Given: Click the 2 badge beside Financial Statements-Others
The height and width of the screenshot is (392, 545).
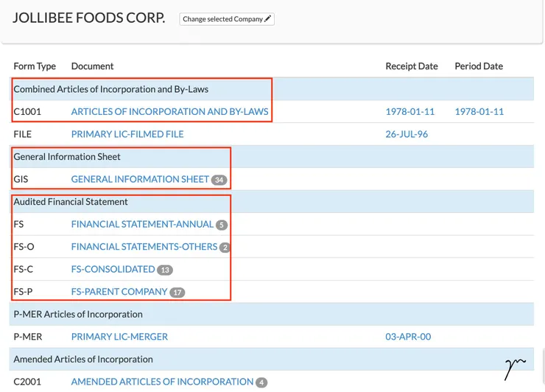Looking at the screenshot, I should tap(225, 248).
